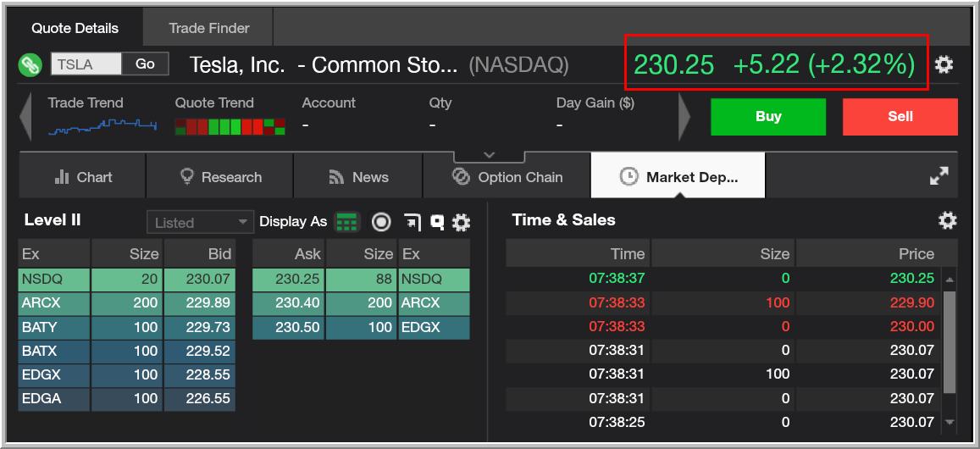Image resolution: width=980 pixels, height=449 pixels.
Task: Select the 226.55 bid price cell
Action: pos(200,398)
